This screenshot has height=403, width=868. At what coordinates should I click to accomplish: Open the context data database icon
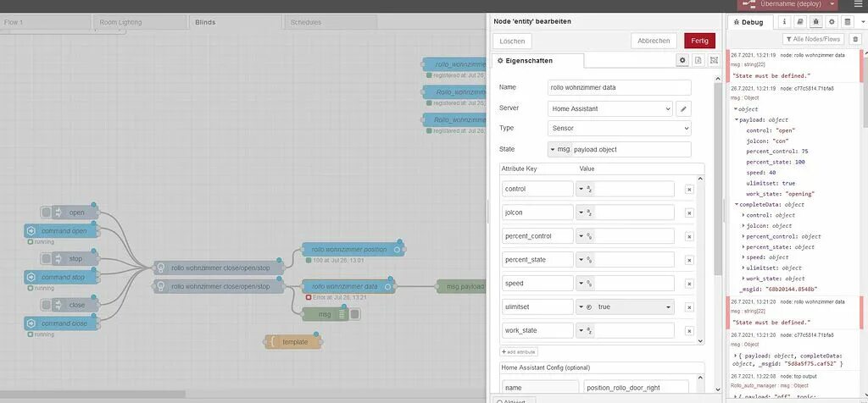click(847, 21)
